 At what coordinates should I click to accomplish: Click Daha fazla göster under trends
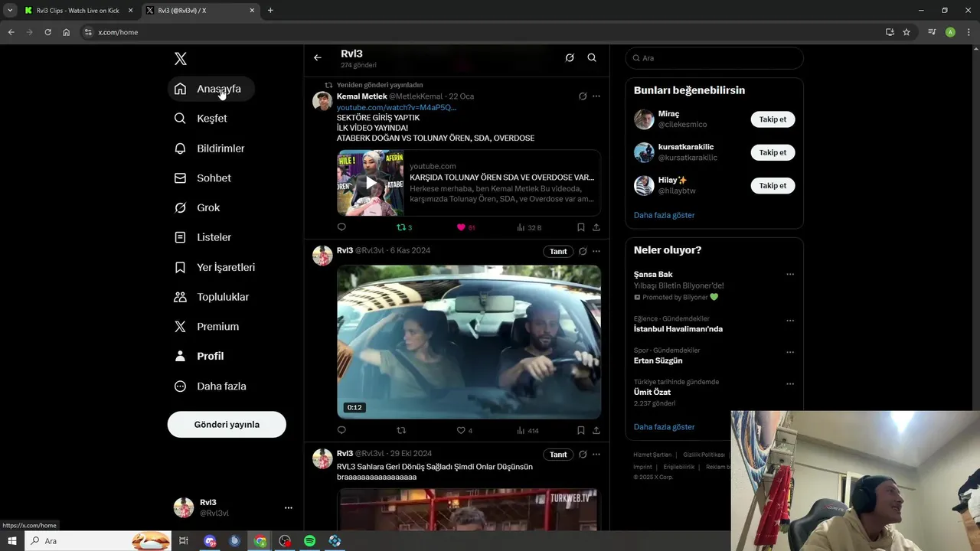click(664, 427)
